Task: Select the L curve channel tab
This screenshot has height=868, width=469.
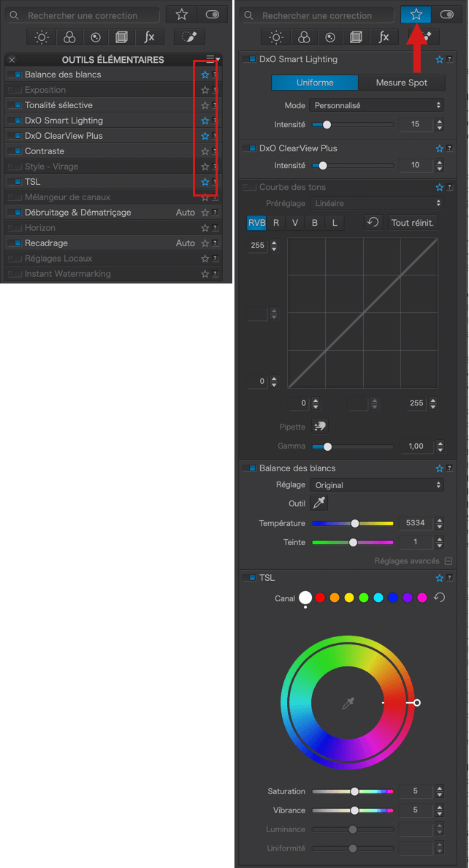Action: (x=334, y=223)
